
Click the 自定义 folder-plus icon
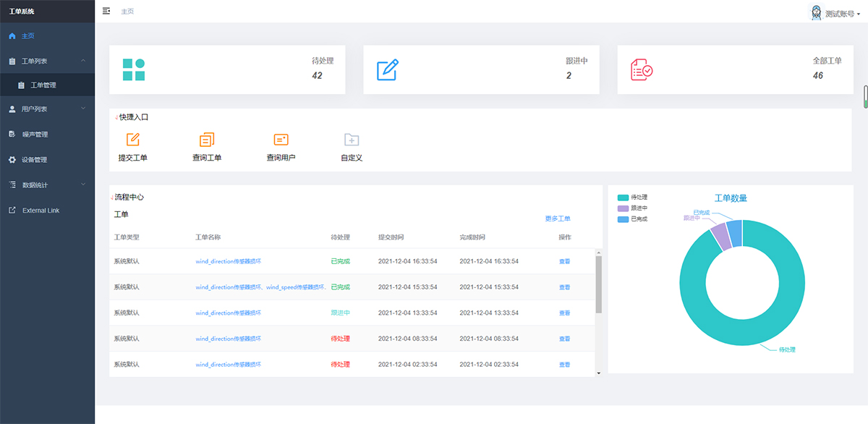[352, 140]
